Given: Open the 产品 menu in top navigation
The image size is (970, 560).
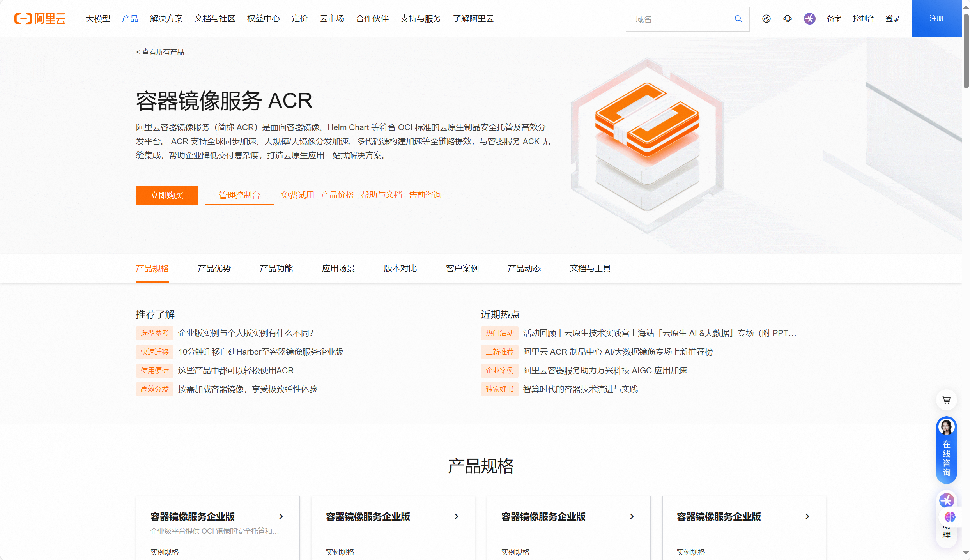Looking at the screenshot, I should [130, 19].
